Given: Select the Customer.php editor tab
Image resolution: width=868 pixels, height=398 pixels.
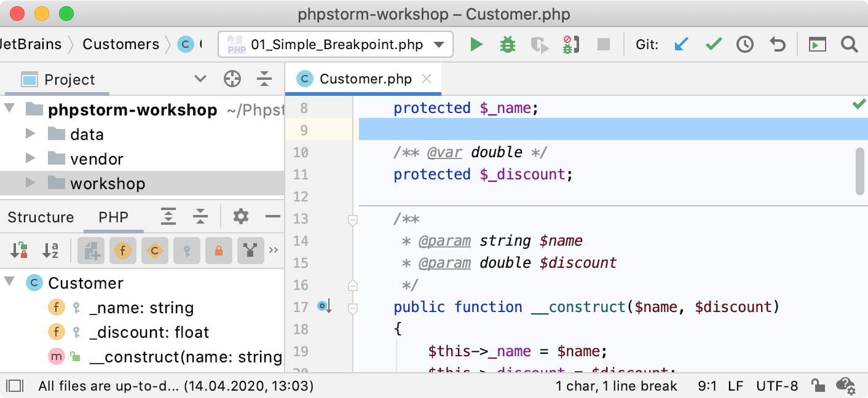Looking at the screenshot, I should (365, 79).
